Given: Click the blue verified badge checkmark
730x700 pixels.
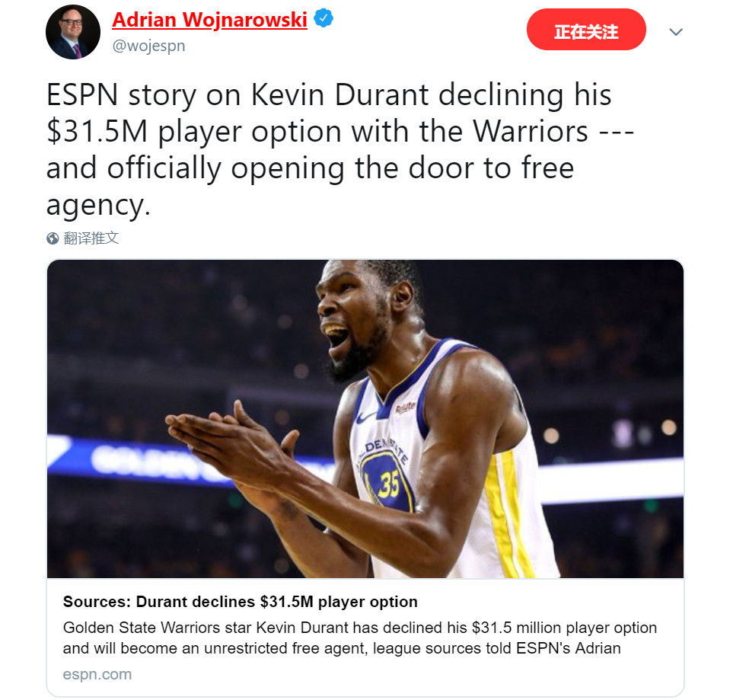Looking at the screenshot, I should click(323, 18).
